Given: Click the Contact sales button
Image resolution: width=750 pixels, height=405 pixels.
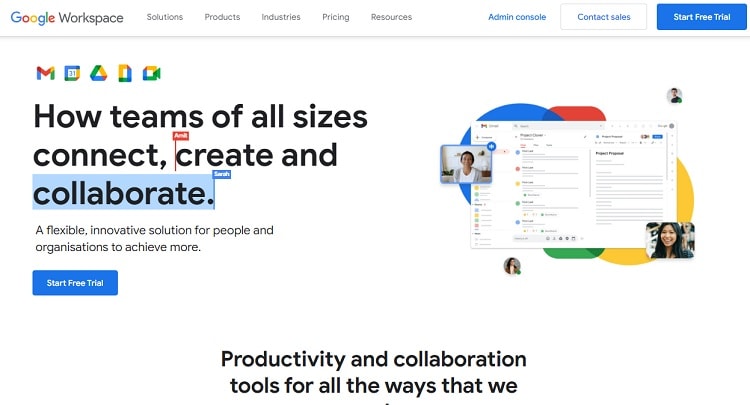Looking at the screenshot, I should tap(604, 17).
